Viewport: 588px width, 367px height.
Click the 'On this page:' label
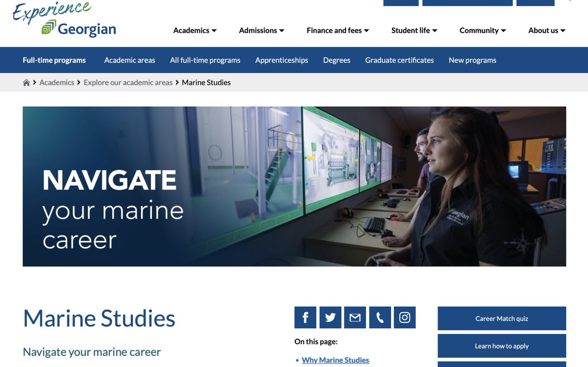click(316, 341)
